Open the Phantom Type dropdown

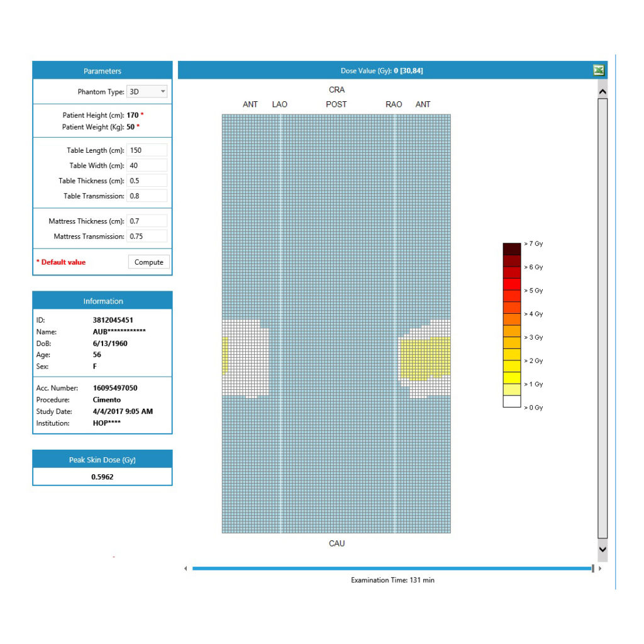pos(147,92)
